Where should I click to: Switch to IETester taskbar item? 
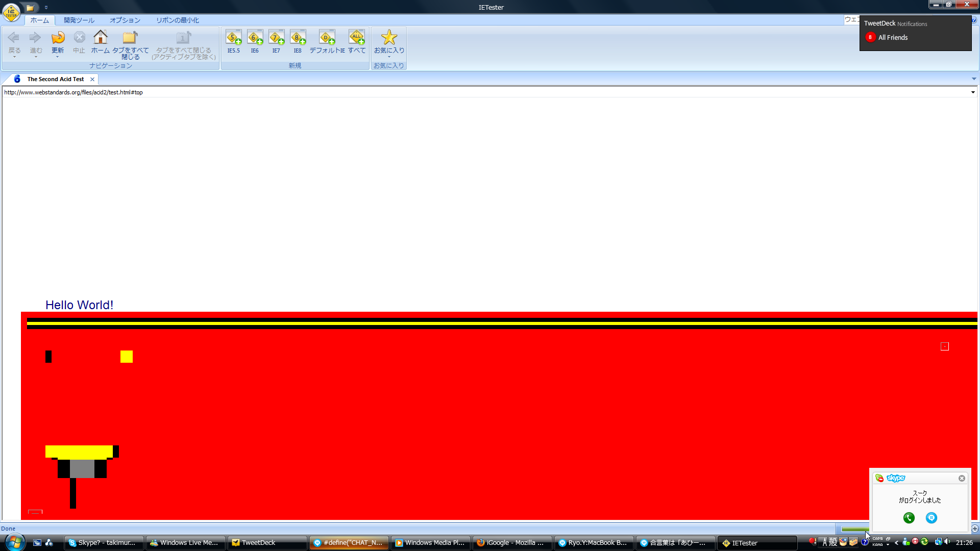pos(757,543)
